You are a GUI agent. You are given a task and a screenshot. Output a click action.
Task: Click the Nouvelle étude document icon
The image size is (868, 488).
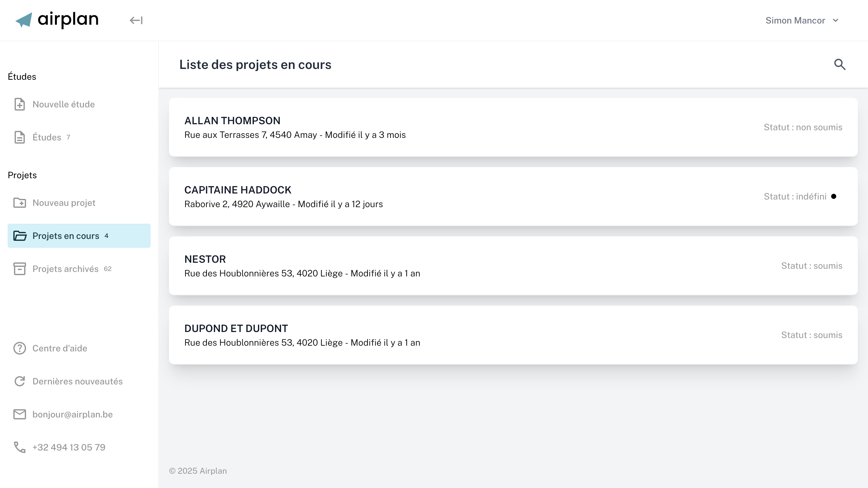(x=20, y=104)
